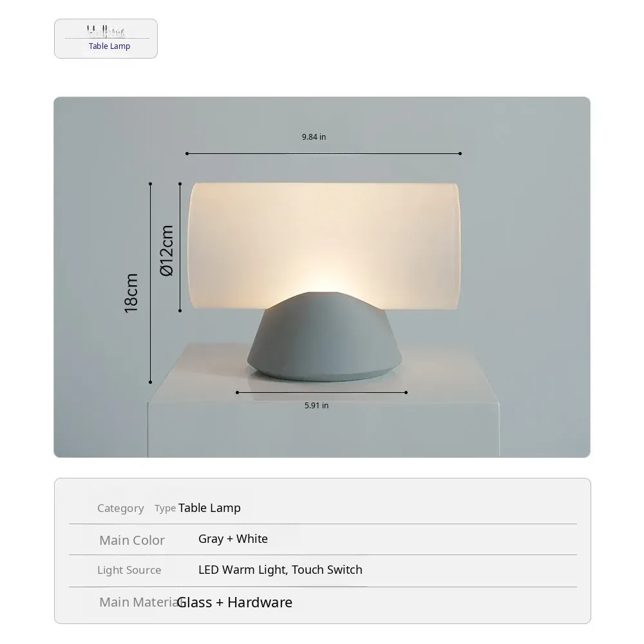Select the Category label in specs table
Screen dimensions: 644x644
coord(121,509)
